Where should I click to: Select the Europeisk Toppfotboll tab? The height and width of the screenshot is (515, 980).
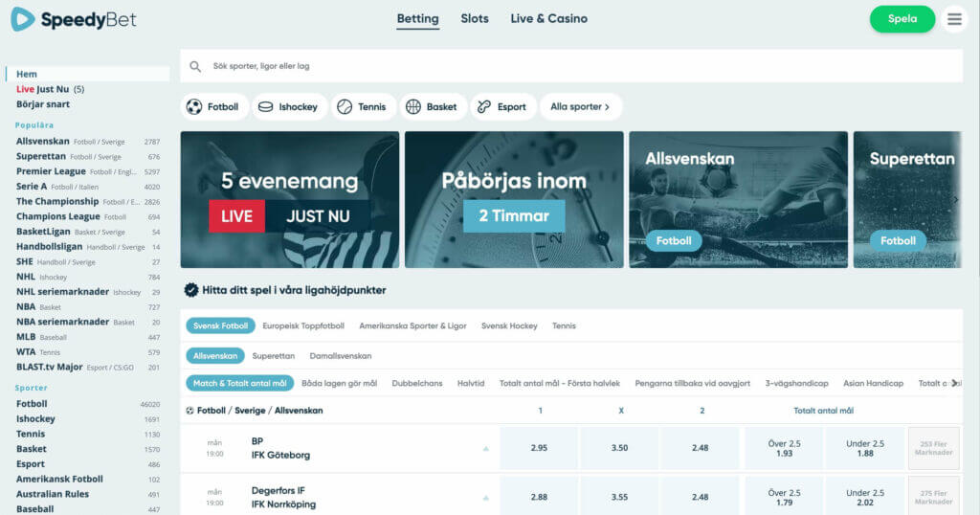(303, 325)
